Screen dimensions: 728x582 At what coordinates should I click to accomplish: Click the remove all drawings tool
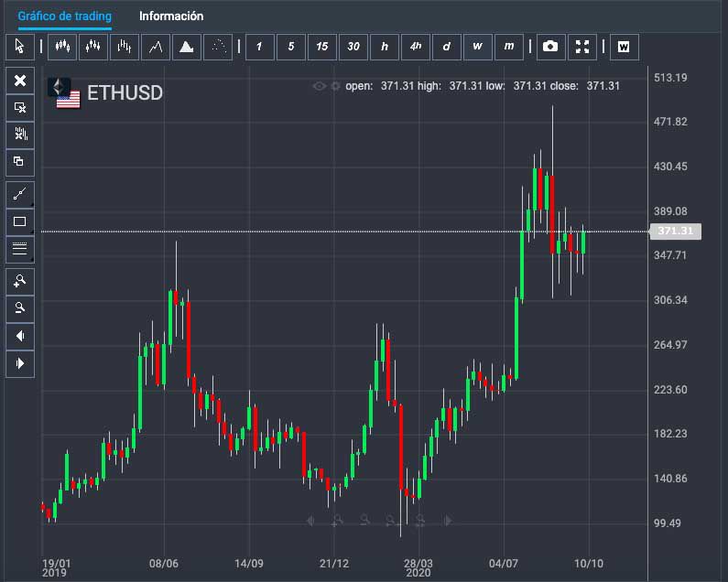point(20,135)
